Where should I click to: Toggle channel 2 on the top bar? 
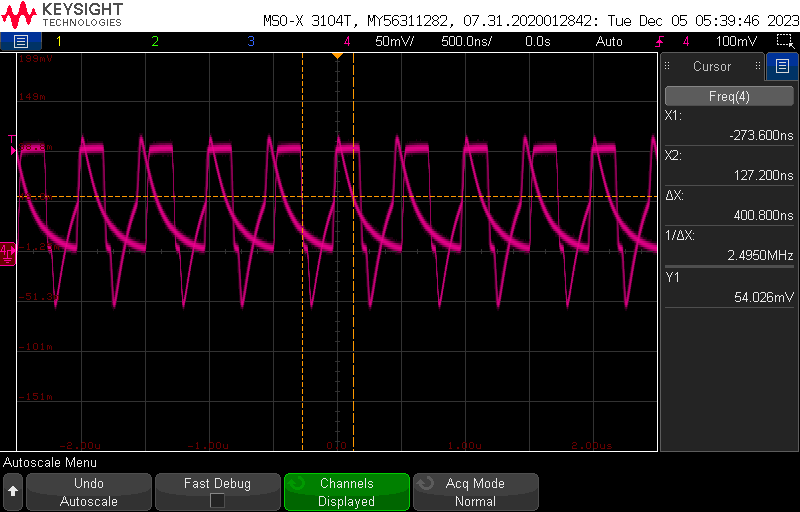(x=154, y=41)
